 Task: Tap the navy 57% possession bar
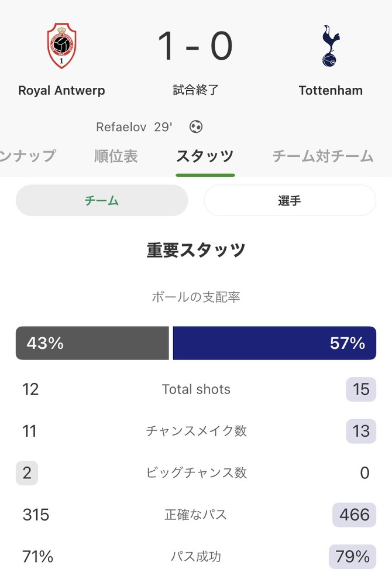coord(274,343)
